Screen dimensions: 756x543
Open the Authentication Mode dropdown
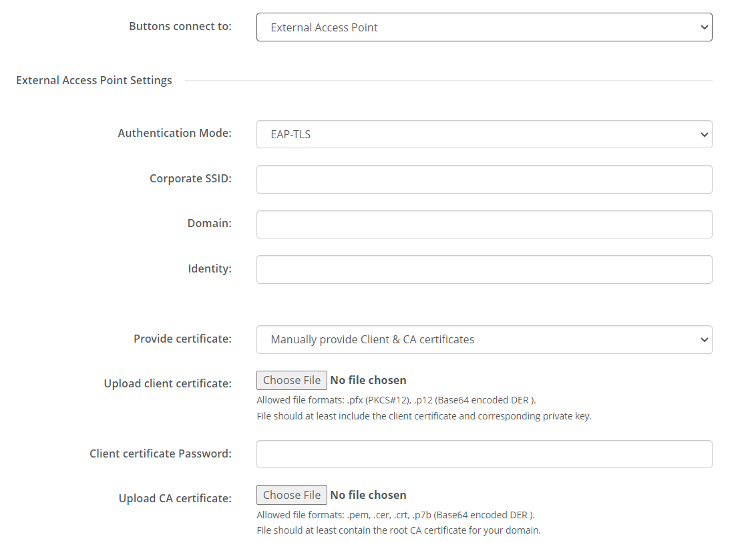(x=484, y=134)
